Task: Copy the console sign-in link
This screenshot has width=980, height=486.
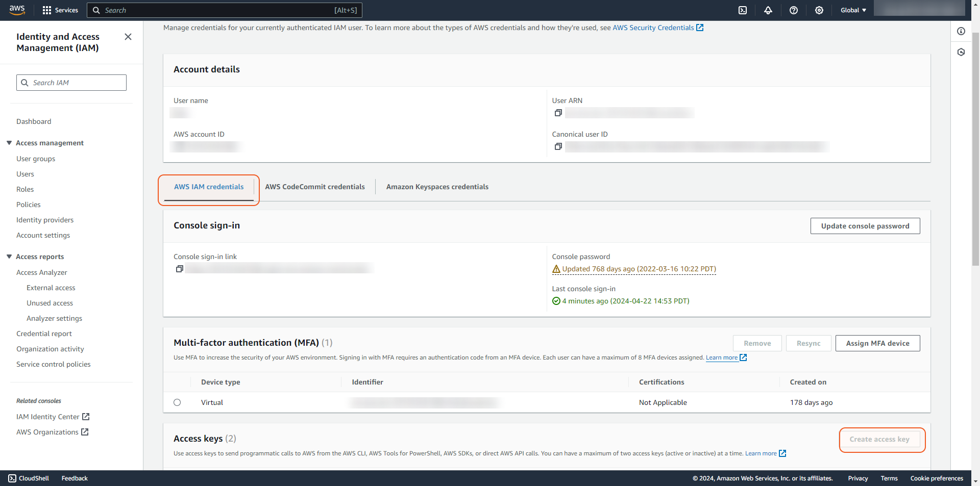Action: (180, 269)
